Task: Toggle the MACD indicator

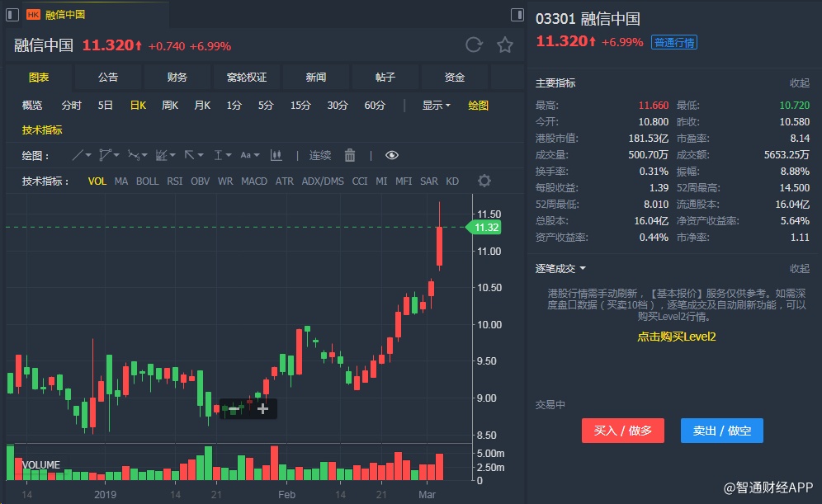Action: tap(254, 181)
